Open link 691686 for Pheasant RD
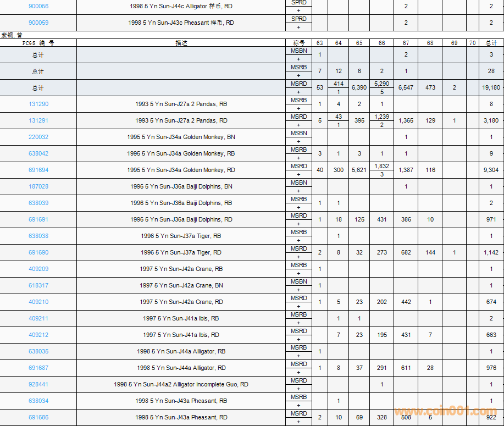The width and height of the screenshot is (504, 426). point(38,417)
